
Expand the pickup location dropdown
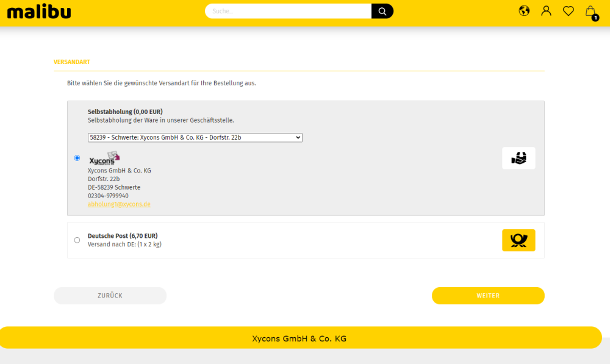[195, 138]
